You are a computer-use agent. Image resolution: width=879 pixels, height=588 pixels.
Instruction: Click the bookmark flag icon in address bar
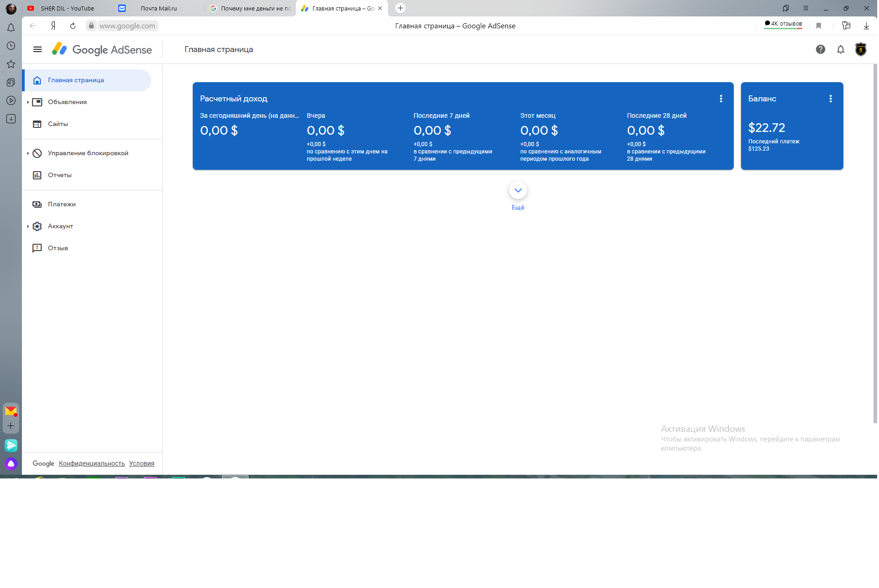point(819,26)
